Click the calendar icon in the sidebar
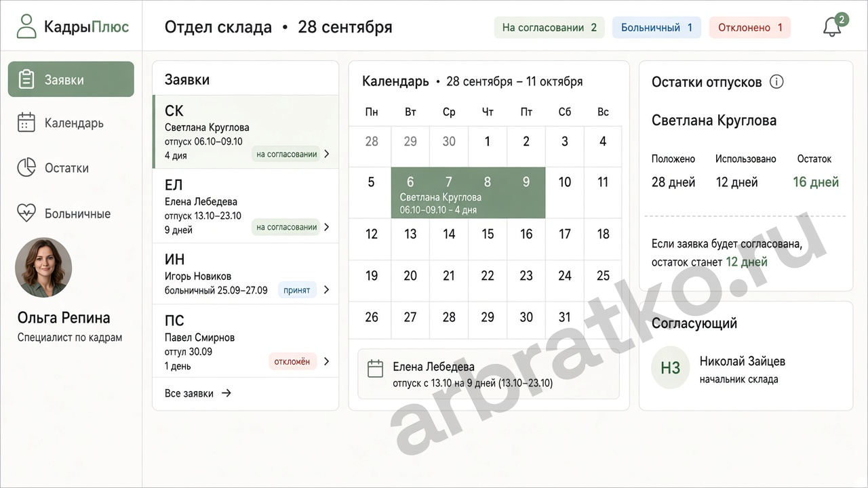The width and height of the screenshot is (868, 488). pyautogui.click(x=26, y=123)
